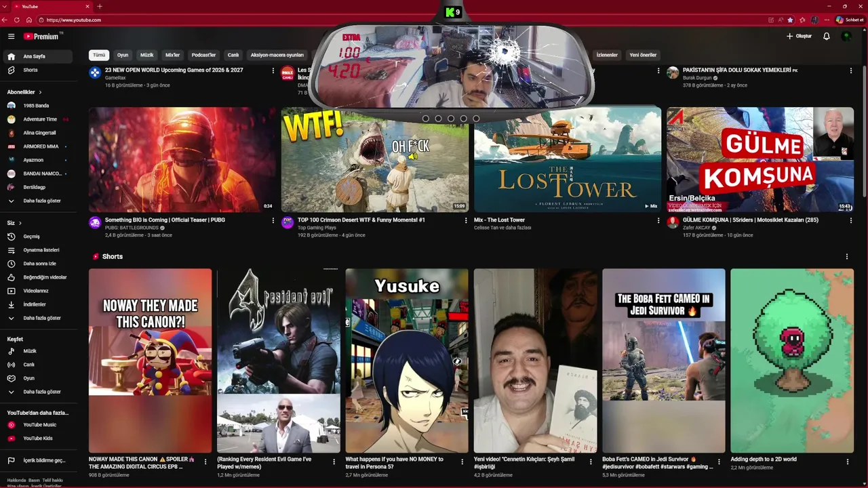The height and width of the screenshot is (488, 868).
Task: Open Oyun under Keşfet
Action: coord(38,378)
